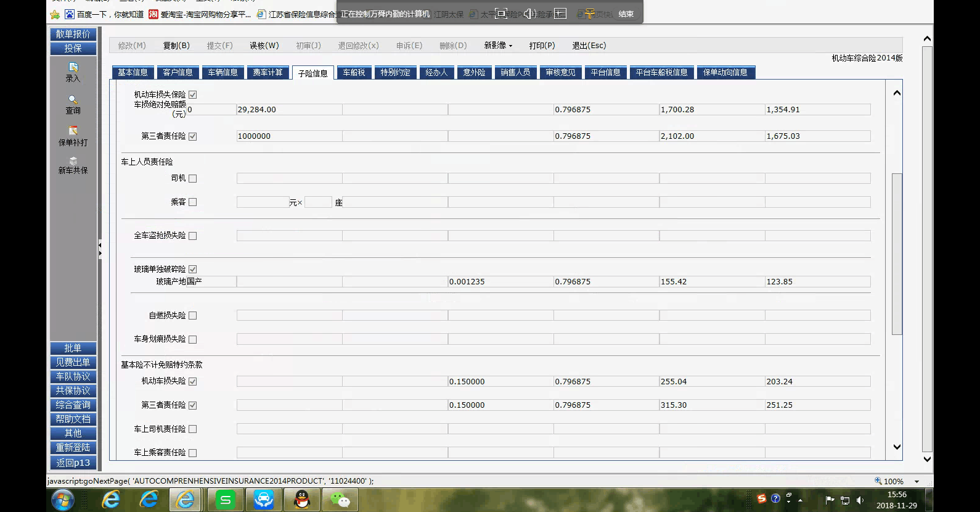The height and width of the screenshot is (512, 980).
Task: Open the 保单补打 reprint icon
Action: tap(73, 131)
